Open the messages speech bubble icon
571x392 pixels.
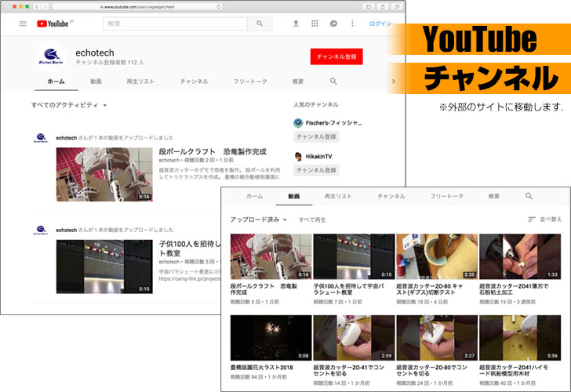[x=333, y=24]
